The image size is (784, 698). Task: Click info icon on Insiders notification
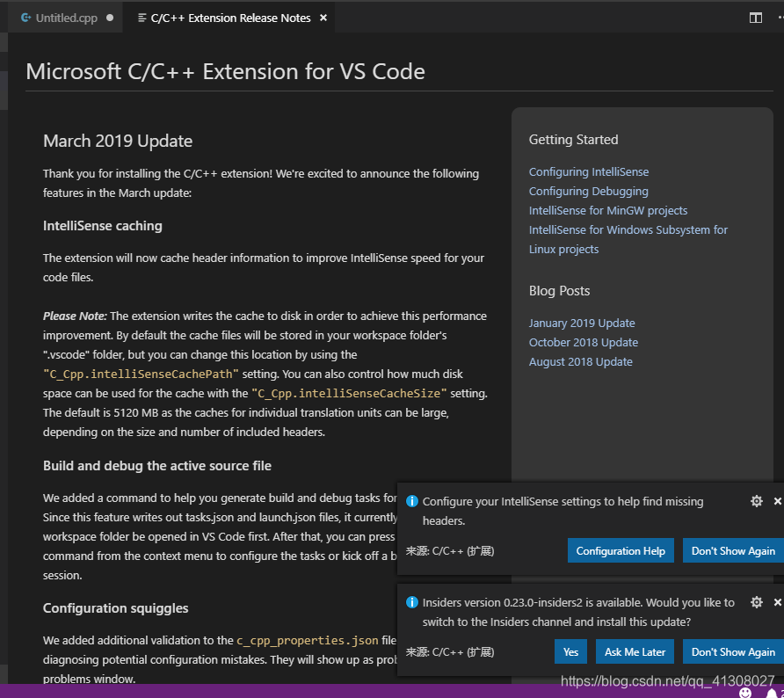point(412,602)
